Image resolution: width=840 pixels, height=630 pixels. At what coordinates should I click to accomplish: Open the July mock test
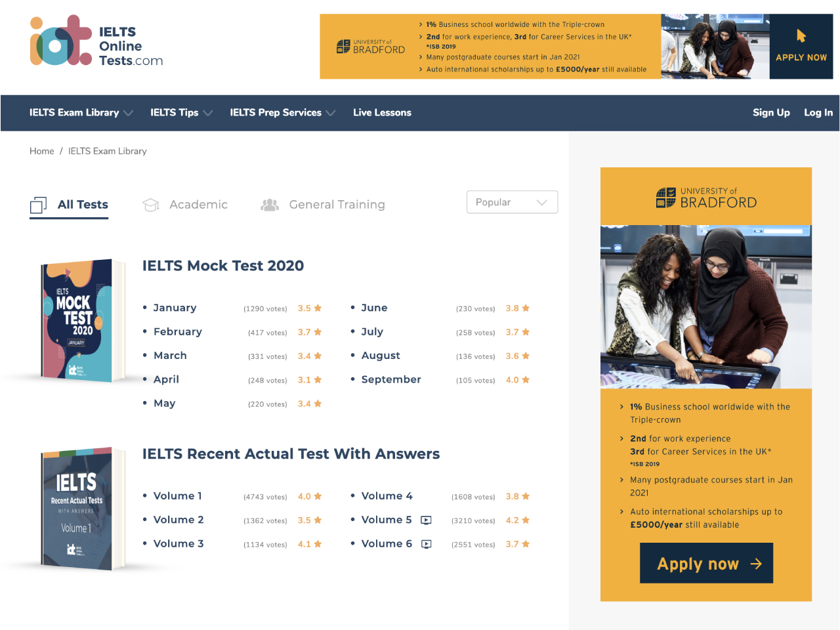372,332
